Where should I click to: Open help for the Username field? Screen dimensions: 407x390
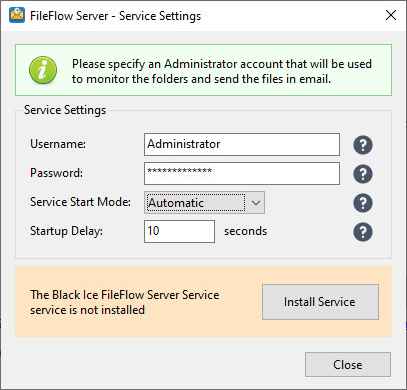coord(363,145)
